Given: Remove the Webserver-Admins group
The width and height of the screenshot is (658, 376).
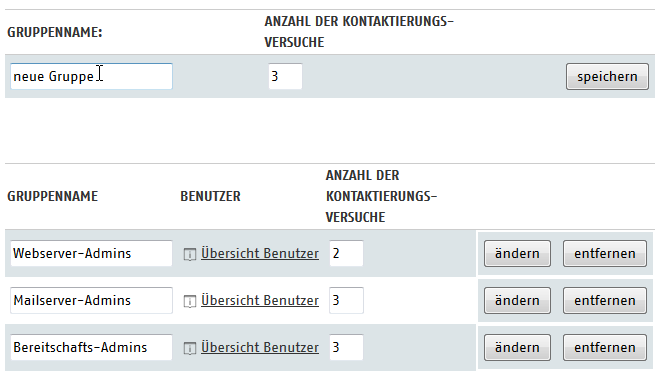Looking at the screenshot, I should click(x=605, y=253).
